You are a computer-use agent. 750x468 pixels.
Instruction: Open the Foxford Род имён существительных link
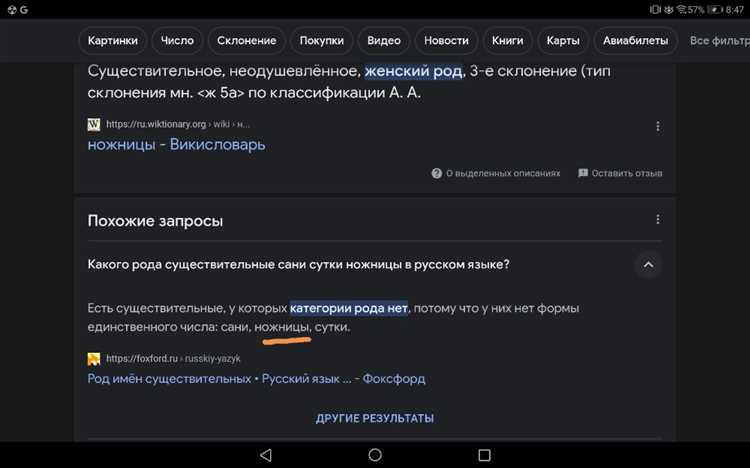coord(256,379)
